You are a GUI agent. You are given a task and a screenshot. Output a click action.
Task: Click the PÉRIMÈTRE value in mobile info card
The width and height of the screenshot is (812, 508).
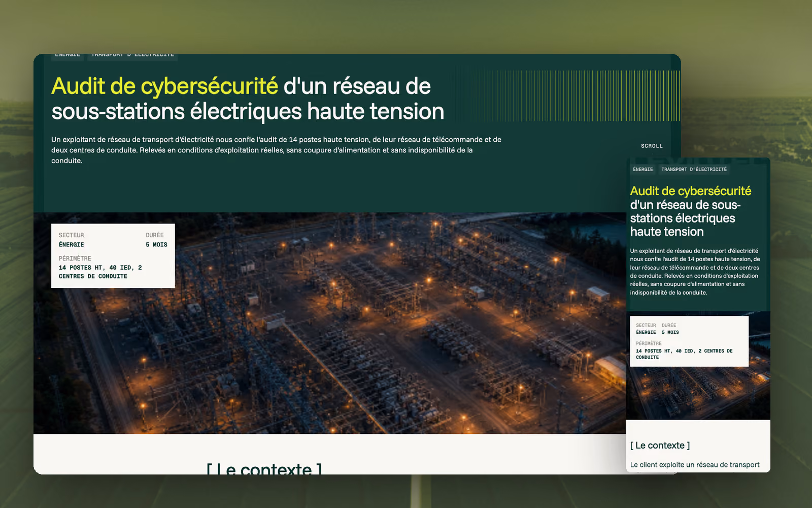(x=684, y=354)
